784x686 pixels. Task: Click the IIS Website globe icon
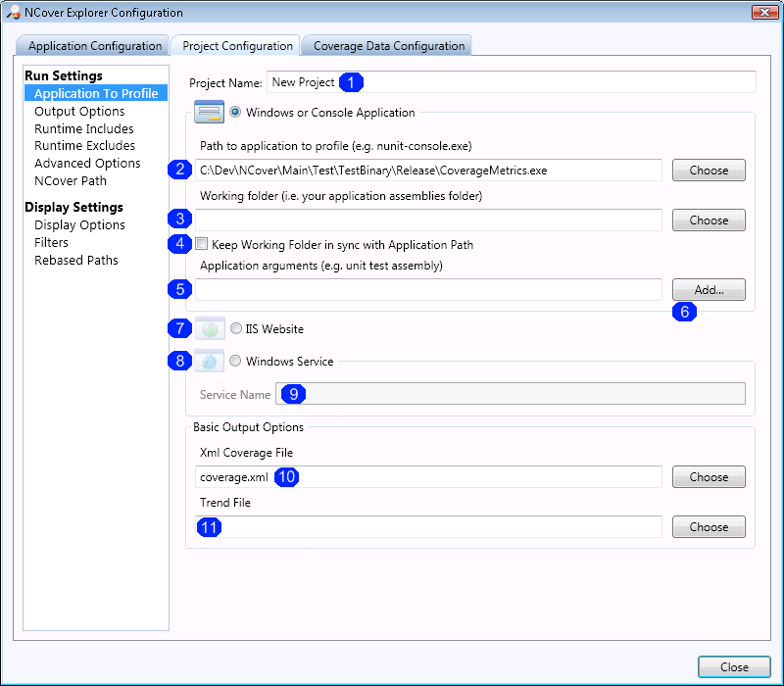coord(210,329)
